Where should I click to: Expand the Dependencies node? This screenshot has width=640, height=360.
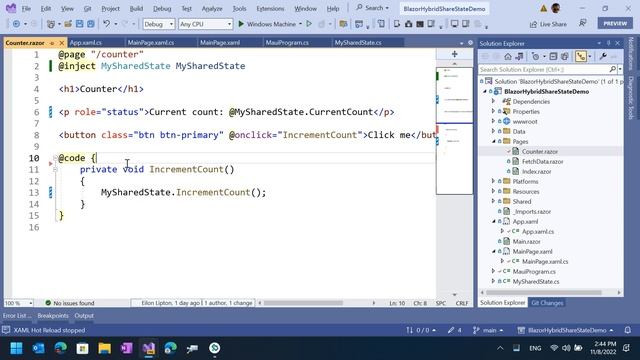493,101
